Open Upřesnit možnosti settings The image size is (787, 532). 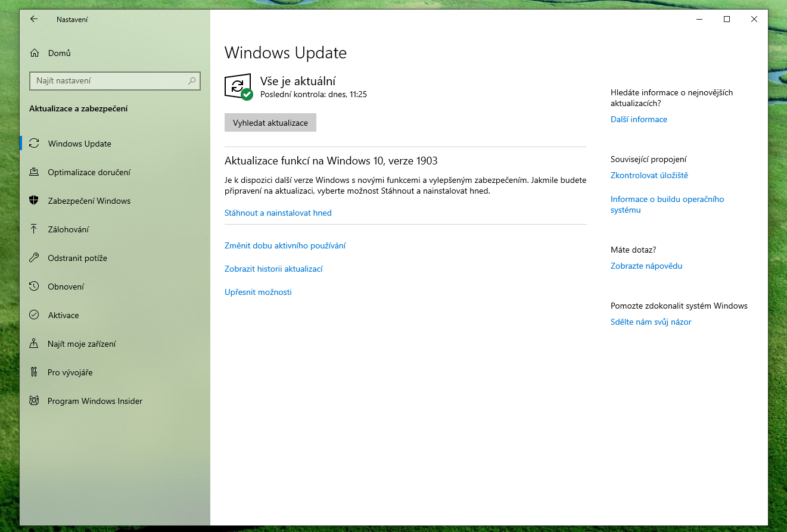pyautogui.click(x=258, y=292)
